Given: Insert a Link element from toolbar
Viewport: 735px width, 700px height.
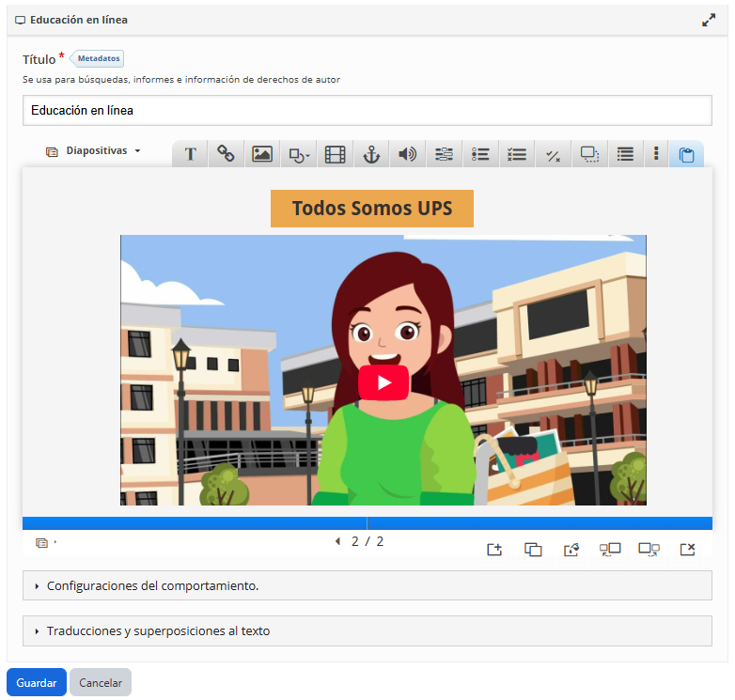Looking at the screenshot, I should click(227, 154).
